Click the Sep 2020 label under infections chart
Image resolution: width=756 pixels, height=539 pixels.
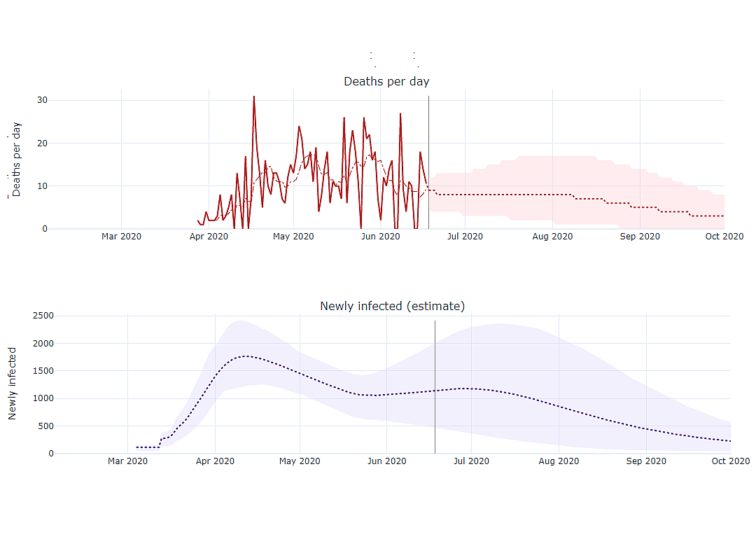point(646,461)
